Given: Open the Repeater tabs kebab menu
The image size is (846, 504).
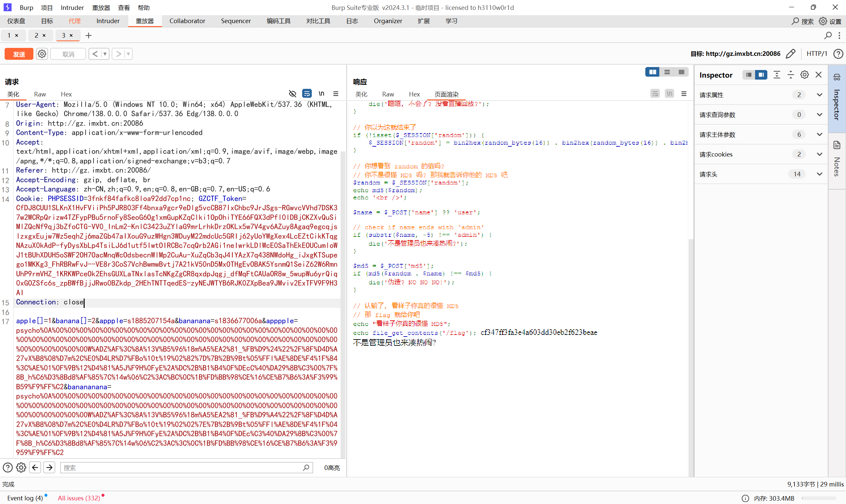Looking at the screenshot, I should click(839, 35).
